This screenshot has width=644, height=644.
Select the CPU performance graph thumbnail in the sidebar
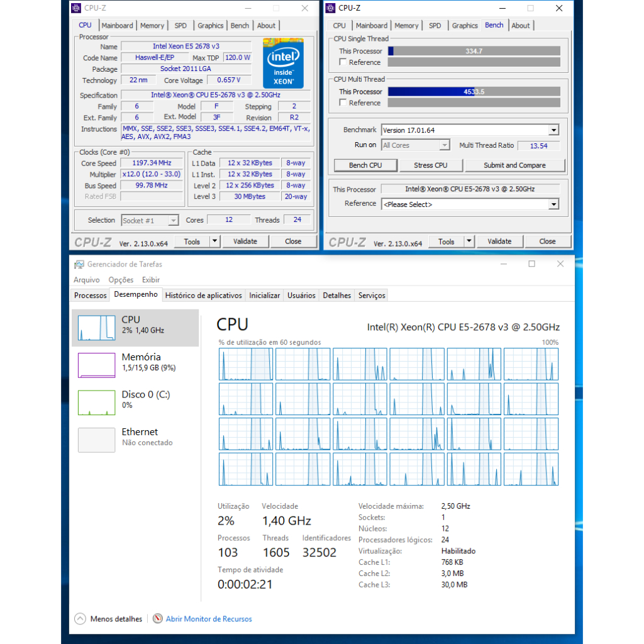[96, 327]
